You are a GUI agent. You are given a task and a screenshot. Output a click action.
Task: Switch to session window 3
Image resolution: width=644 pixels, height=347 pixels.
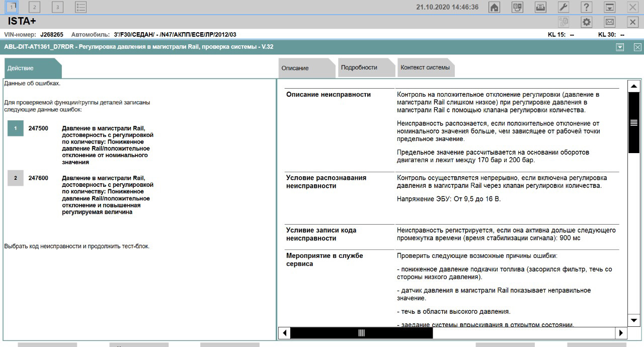click(x=57, y=7)
